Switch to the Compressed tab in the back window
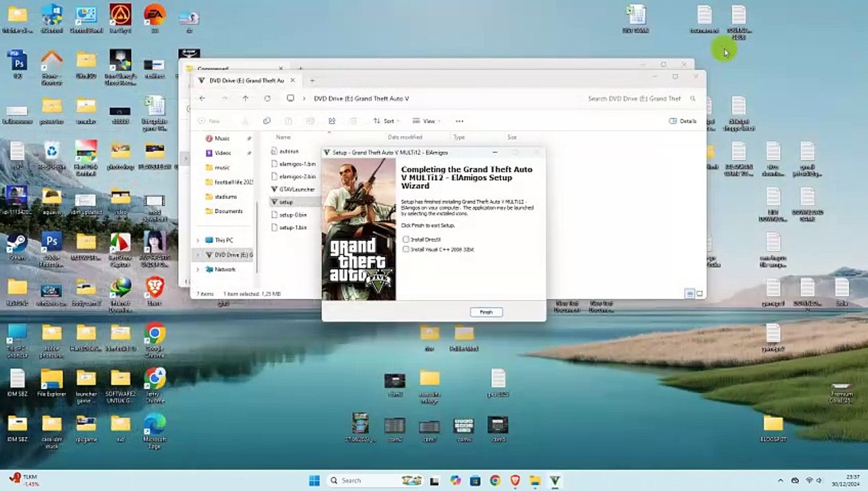Screen dimensions: 868x491 [x=235, y=68]
